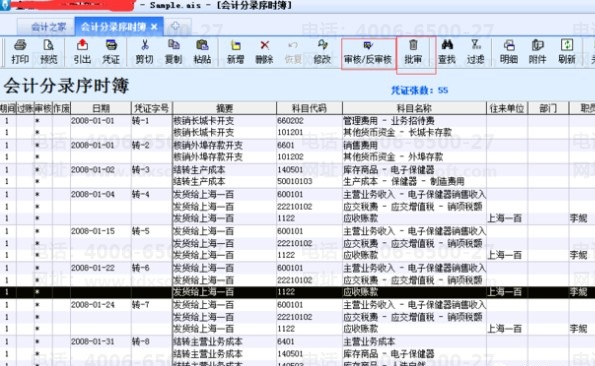Click the 往来单位 column header
This screenshot has width=595, height=366.
pos(507,108)
